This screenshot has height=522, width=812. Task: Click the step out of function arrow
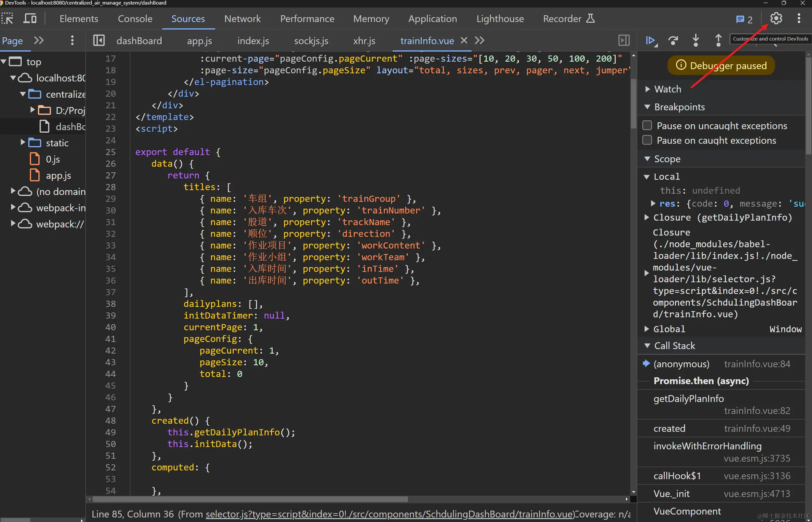718,41
